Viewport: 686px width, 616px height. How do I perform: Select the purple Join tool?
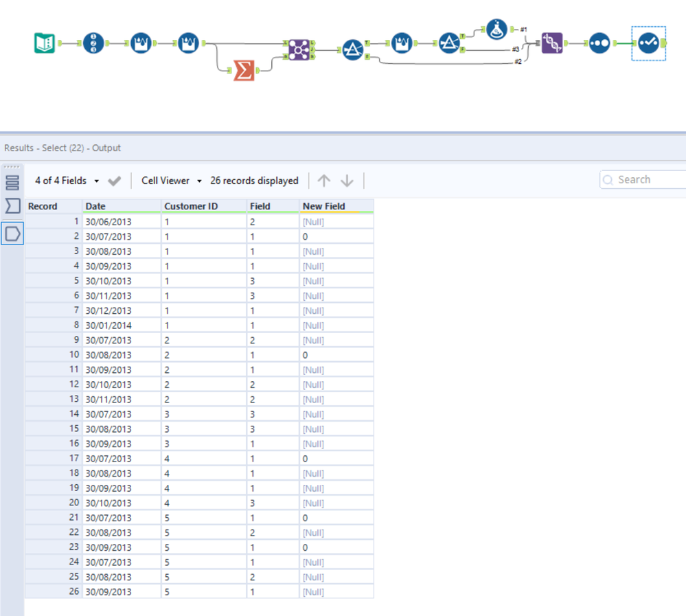tap(299, 50)
